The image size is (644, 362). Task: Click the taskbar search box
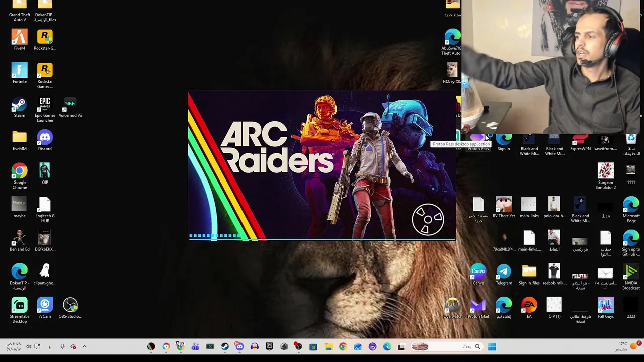tap(447, 346)
